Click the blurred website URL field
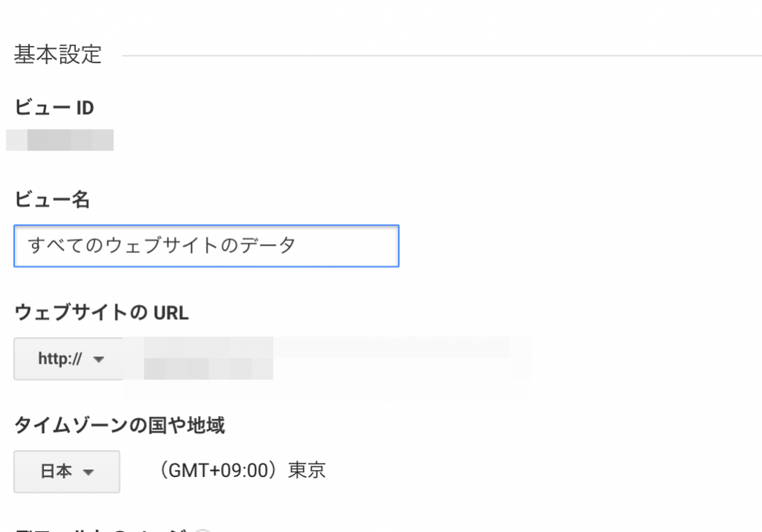 click(327, 359)
